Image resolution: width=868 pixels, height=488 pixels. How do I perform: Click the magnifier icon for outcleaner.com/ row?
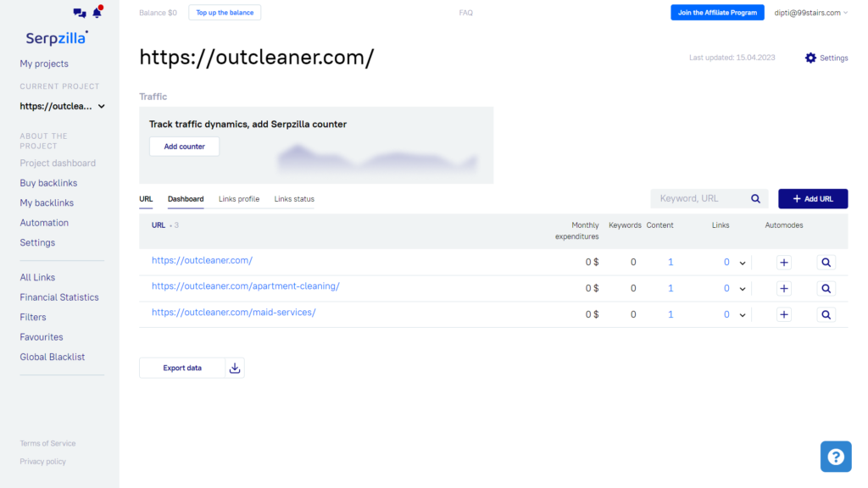[x=826, y=263]
